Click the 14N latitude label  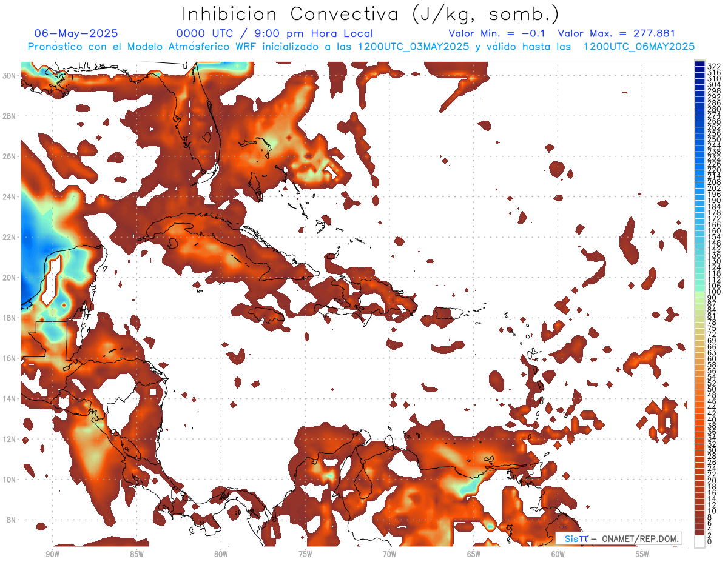(10, 399)
